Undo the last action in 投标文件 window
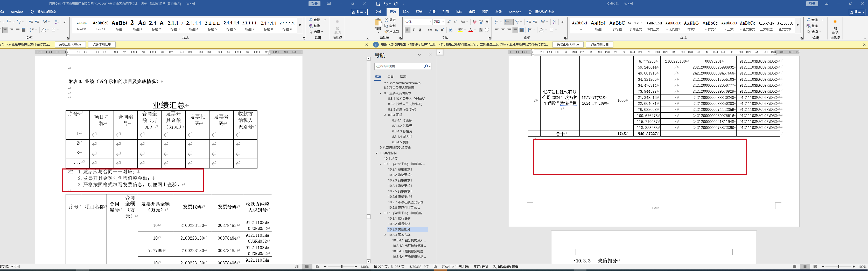The image size is (868, 271). [x=386, y=4]
